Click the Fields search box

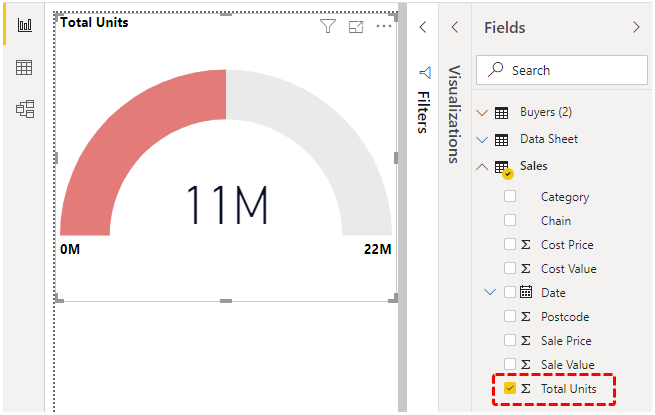tap(563, 70)
